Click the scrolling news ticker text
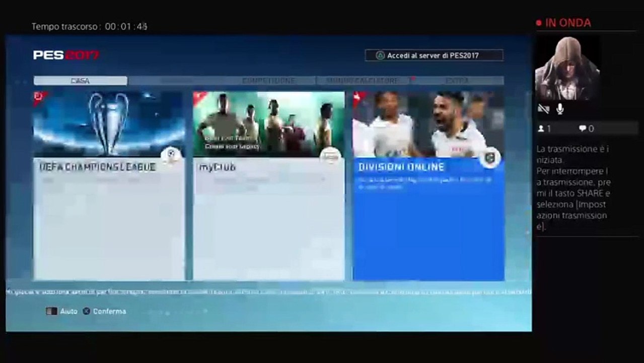The height and width of the screenshot is (363, 644). tap(268, 292)
